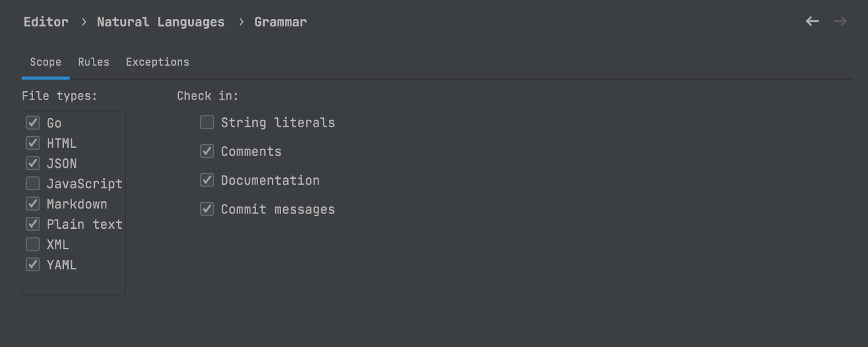The height and width of the screenshot is (347, 868).
Task: Select the Scope tab
Action: (x=46, y=62)
